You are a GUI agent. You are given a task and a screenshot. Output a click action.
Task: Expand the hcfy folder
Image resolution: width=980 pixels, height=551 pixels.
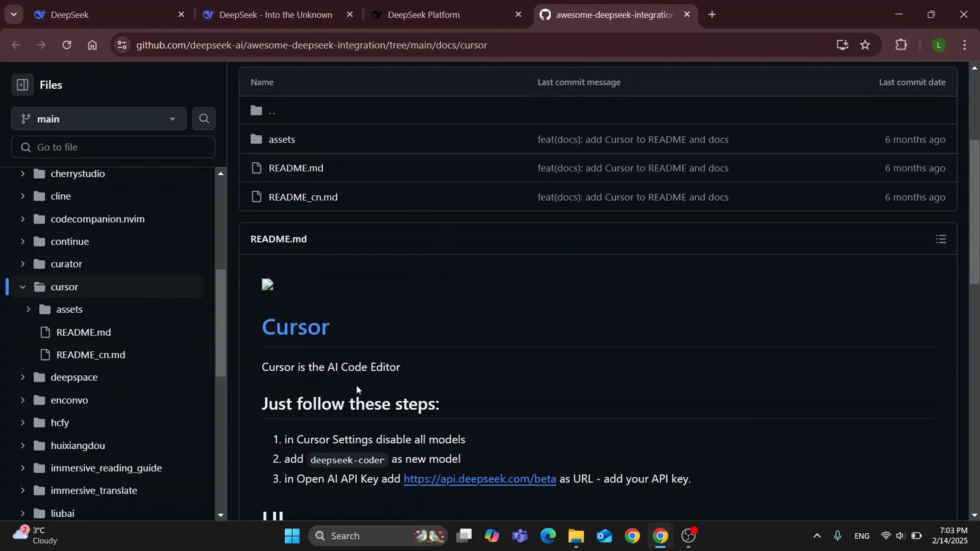pyautogui.click(x=23, y=423)
